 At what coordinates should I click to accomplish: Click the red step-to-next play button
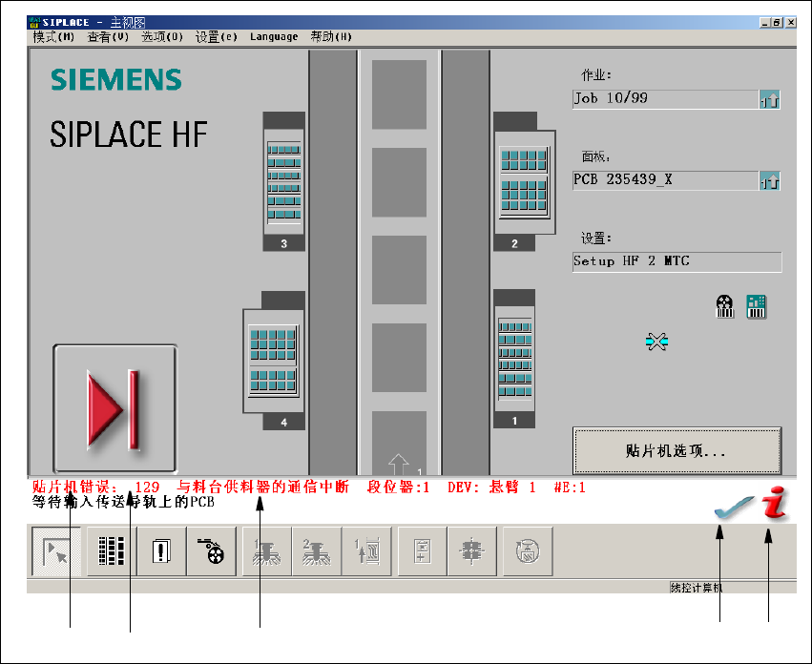[x=115, y=408]
